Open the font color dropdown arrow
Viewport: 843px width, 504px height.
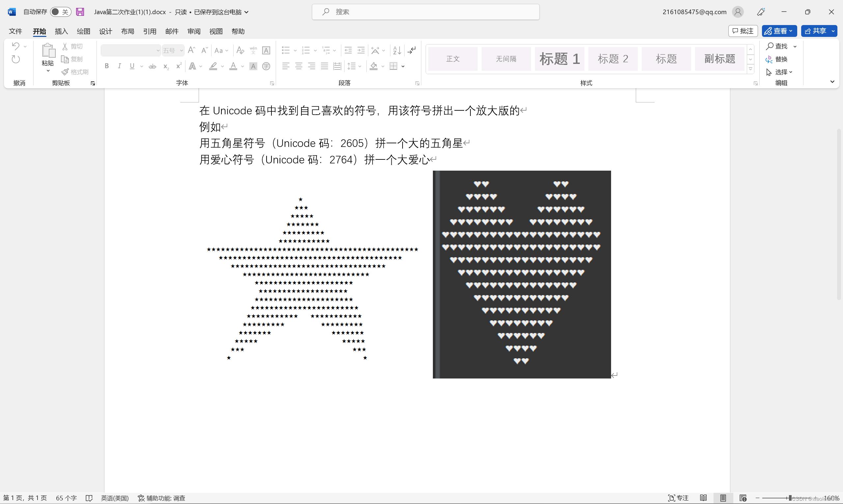coord(242,66)
